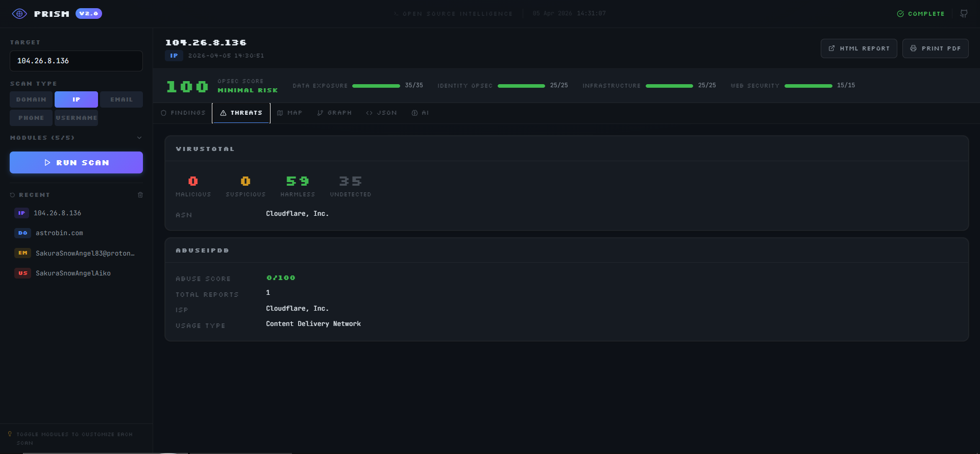Click the green COMPLETE status check icon

900,14
